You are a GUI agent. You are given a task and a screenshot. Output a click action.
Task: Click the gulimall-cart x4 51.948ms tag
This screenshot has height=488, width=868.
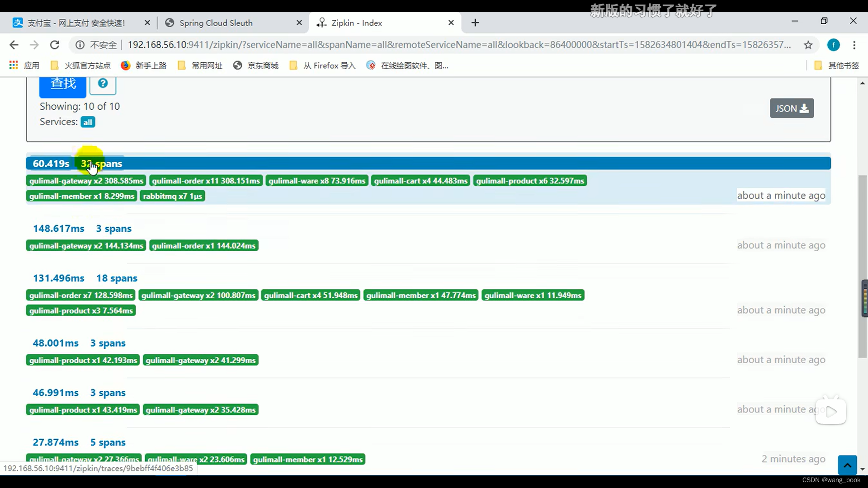coord(311,296)
